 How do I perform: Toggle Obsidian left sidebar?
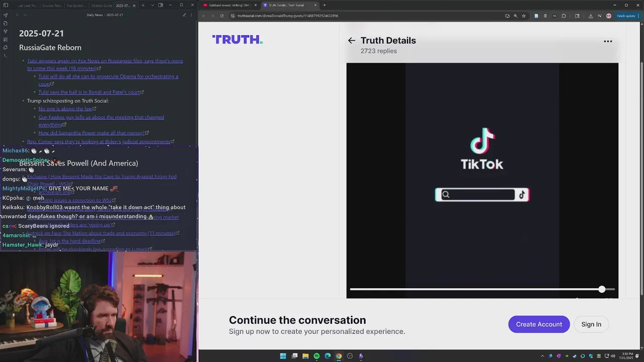[x=6, y=5]
